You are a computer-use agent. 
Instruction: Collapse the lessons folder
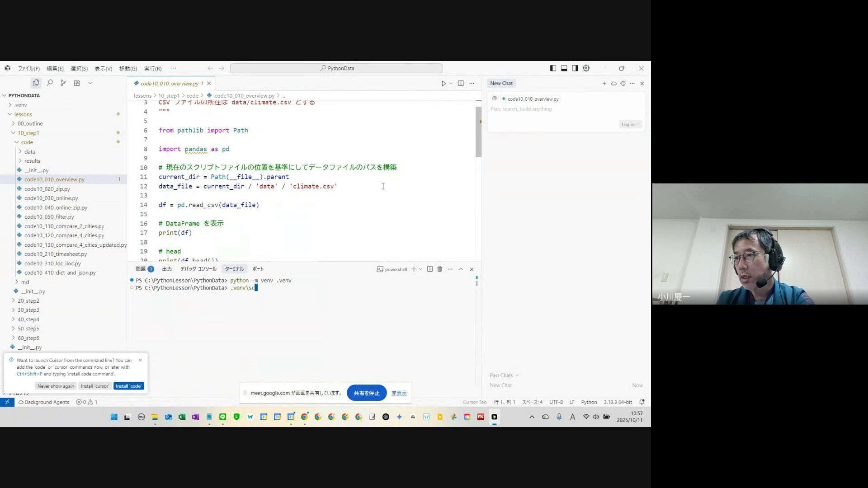[23, 114]
